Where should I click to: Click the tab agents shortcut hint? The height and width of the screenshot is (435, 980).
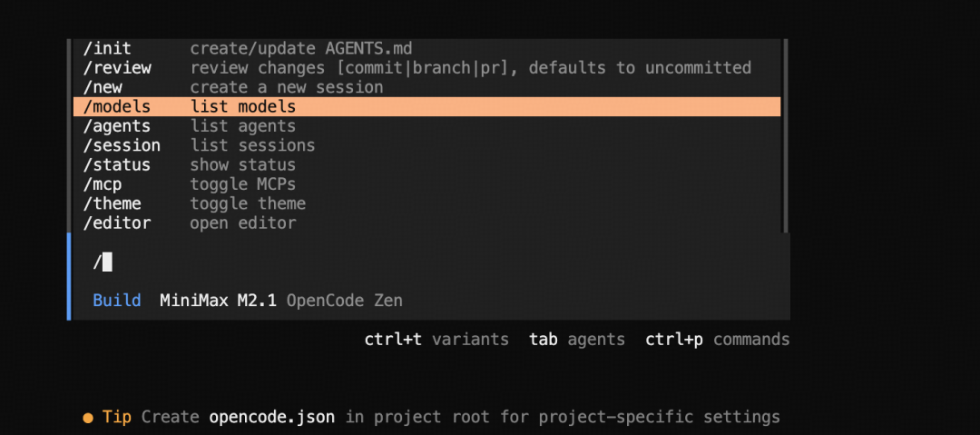coord(577,340)
